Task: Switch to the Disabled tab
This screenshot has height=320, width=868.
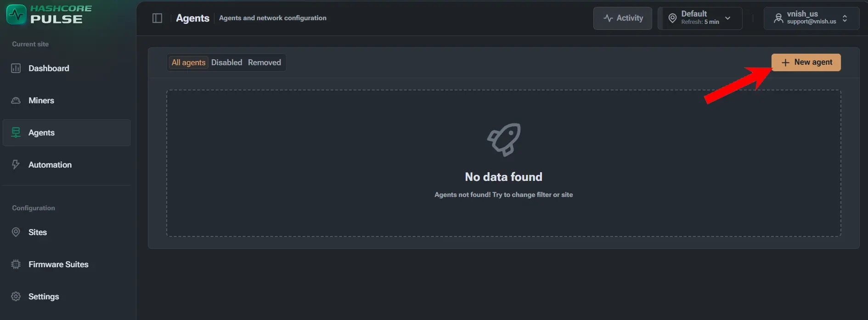Action: [x=226, y=62]
